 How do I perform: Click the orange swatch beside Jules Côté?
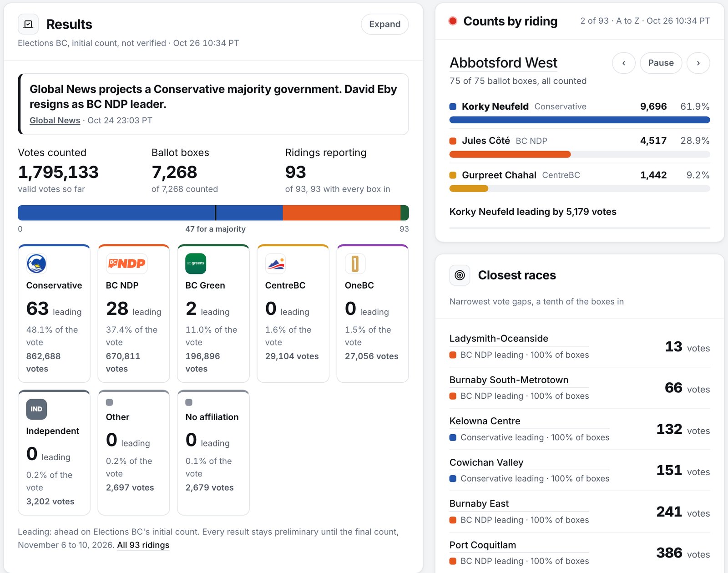click(453, 141)
